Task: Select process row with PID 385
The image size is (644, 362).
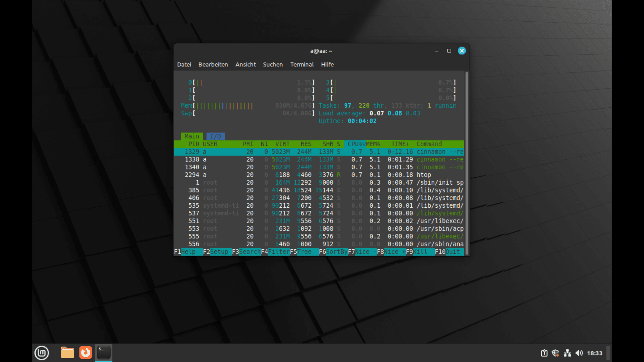Action: pos(319,190)
